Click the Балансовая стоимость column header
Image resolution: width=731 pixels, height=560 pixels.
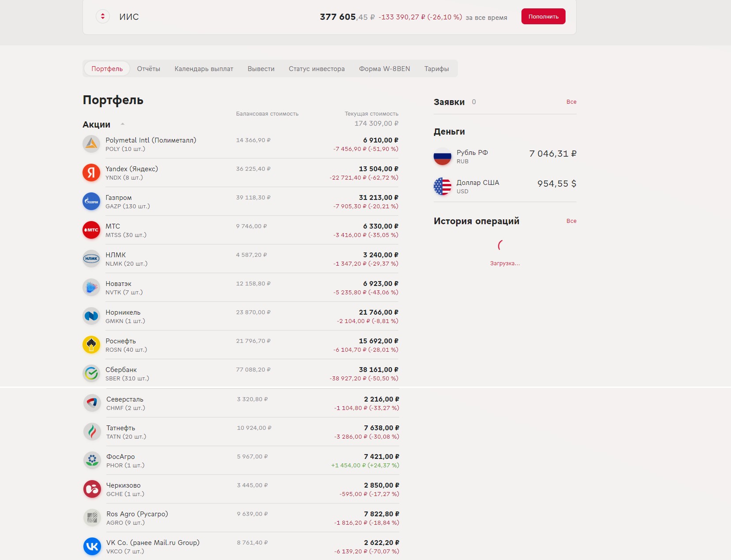(267, 114)
